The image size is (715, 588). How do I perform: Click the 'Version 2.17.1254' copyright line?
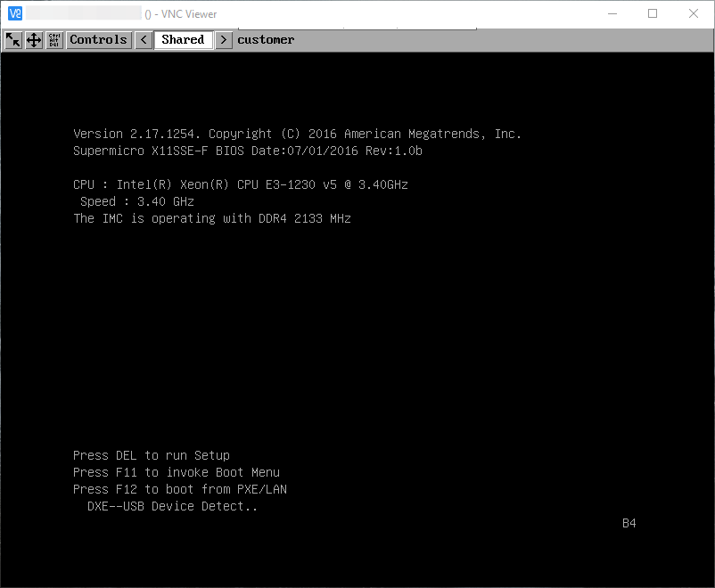click(x=297, y=134)
